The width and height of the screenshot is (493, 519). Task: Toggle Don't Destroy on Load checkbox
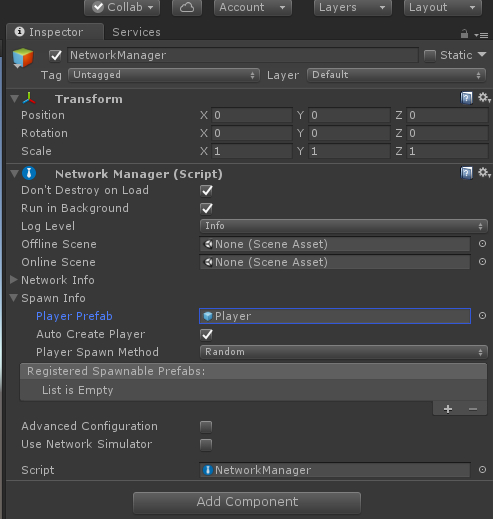coord(206,191)
